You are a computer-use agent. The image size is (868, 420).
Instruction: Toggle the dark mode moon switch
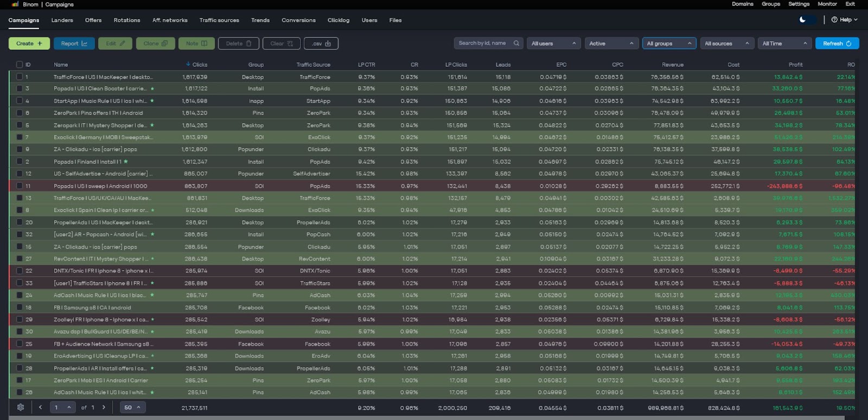(807, 20)
